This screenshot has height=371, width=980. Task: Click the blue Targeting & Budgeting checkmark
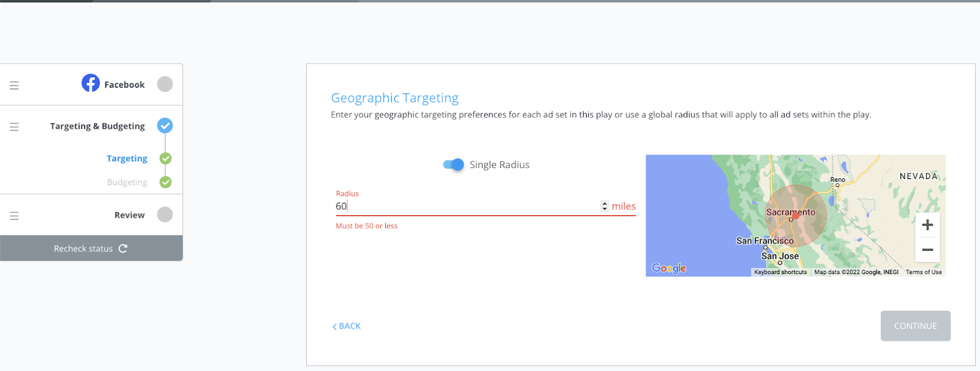click(165, 126)
